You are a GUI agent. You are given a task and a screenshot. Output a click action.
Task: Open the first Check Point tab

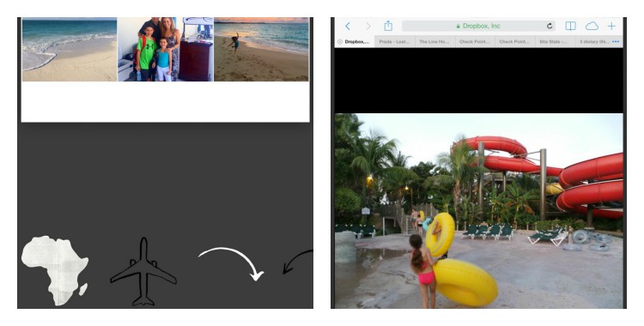tap(474, 42)
